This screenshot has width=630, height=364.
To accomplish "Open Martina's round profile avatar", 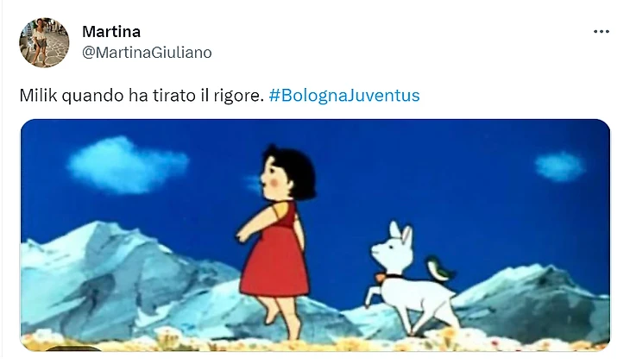I will tap(44, 42).
